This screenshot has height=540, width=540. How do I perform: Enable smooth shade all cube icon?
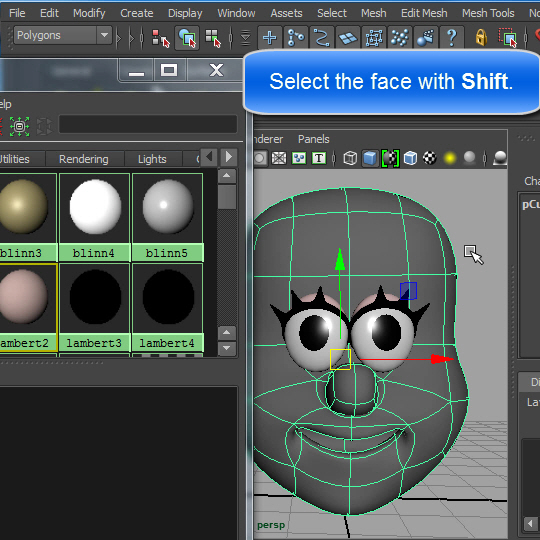(x=370, y=158)
